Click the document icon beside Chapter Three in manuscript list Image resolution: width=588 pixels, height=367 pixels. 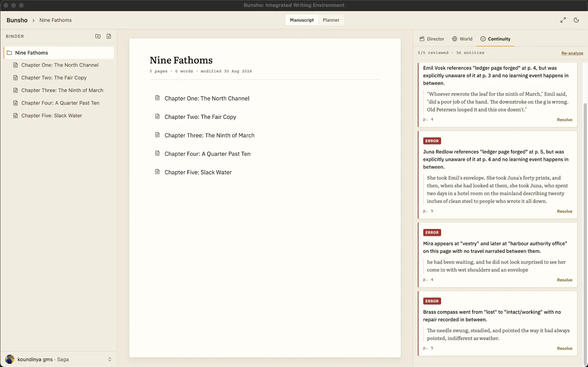[157, 135]
